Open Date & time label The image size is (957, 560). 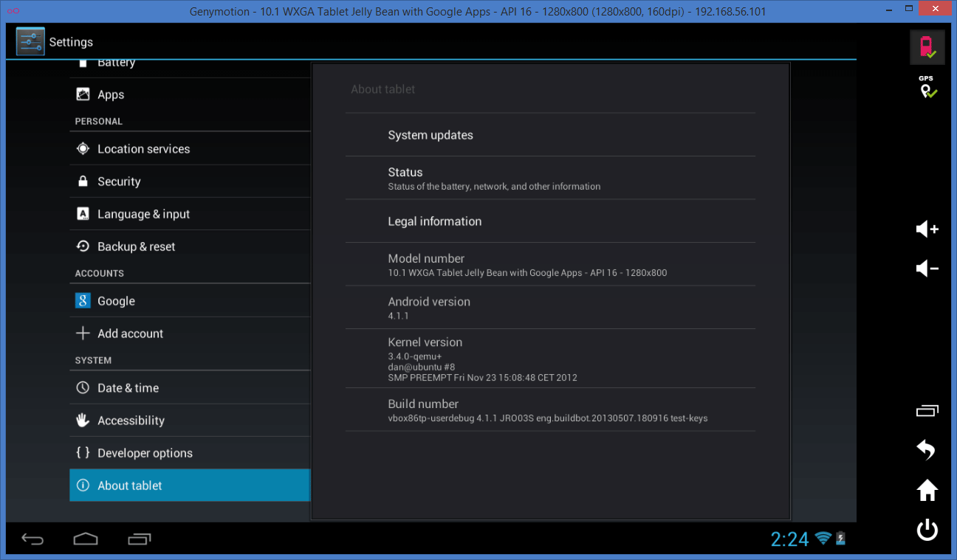[x=128, y=388]
